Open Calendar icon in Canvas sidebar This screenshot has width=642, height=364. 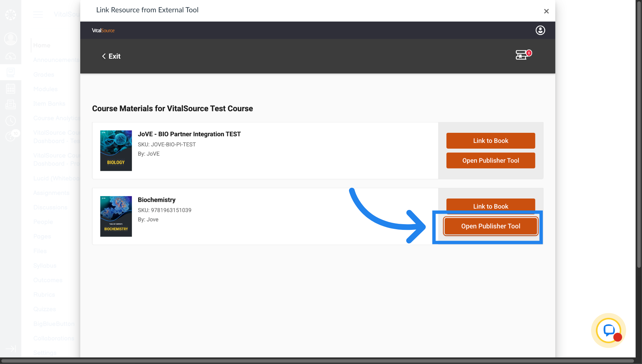tap(10, 89)
